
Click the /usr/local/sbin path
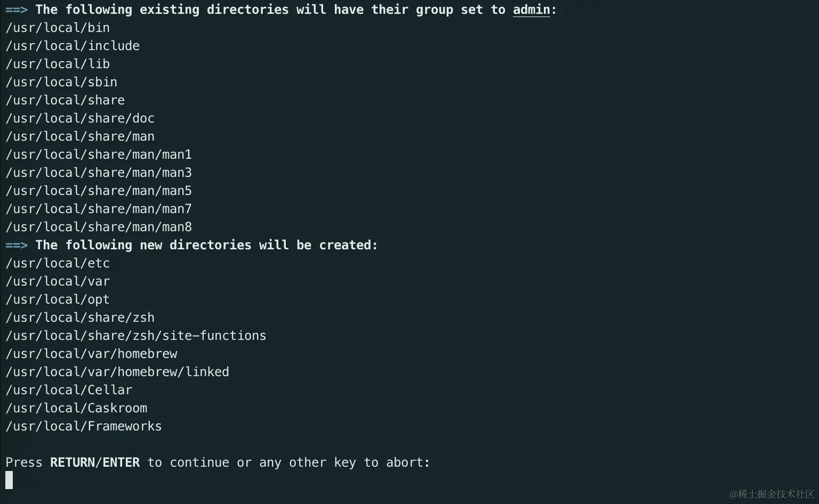click(61, 82)
